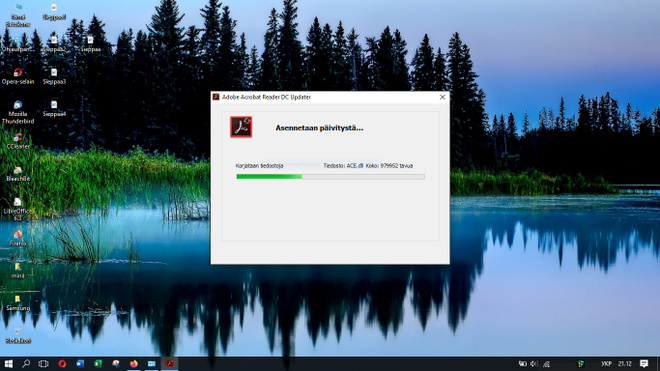Select the Sieppaa4 file on desktop

tap(54, 109)
